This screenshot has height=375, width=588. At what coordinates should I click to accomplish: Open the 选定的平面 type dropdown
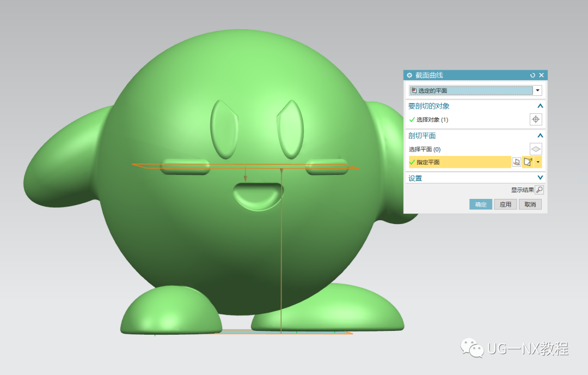click(x=538, y=90)
